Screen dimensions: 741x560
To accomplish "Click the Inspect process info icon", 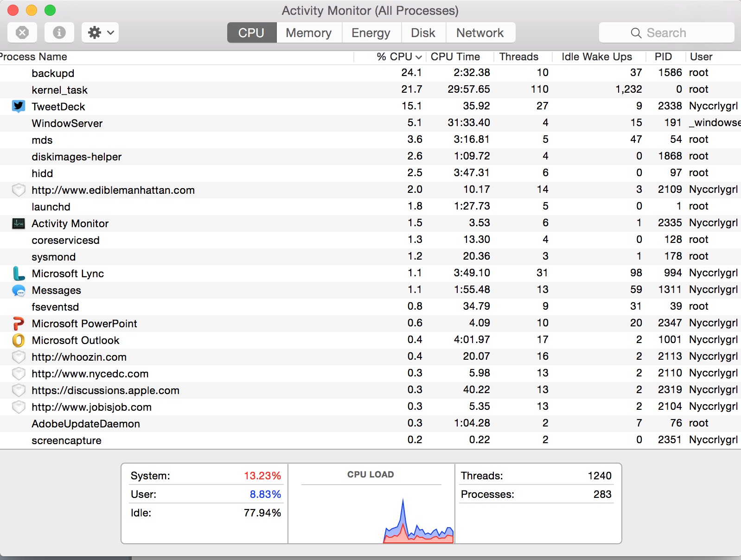I will 59,32.
